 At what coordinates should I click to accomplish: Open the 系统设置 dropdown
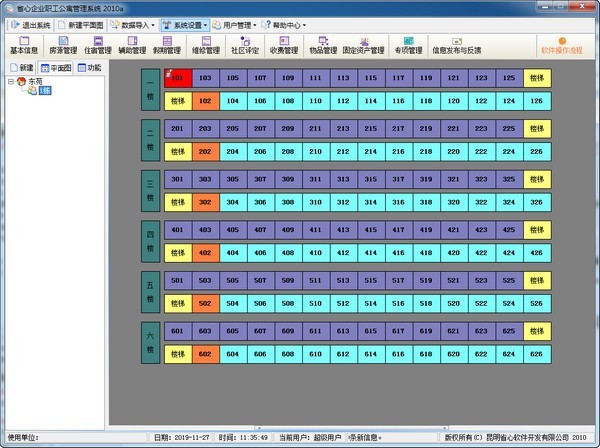click(185, 24)
